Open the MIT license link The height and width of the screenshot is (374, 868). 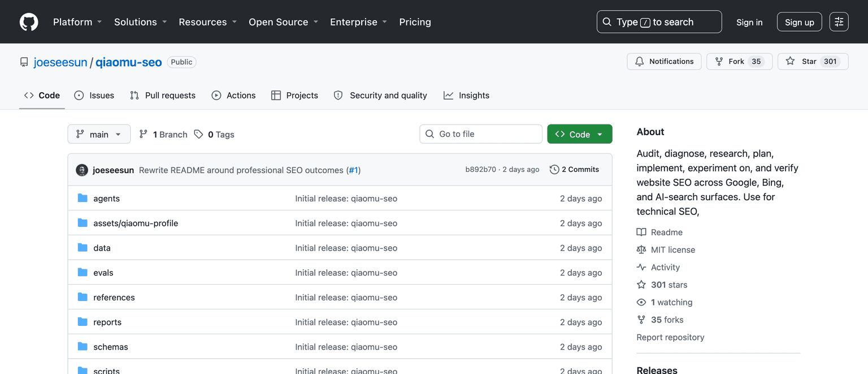point(666,250)
